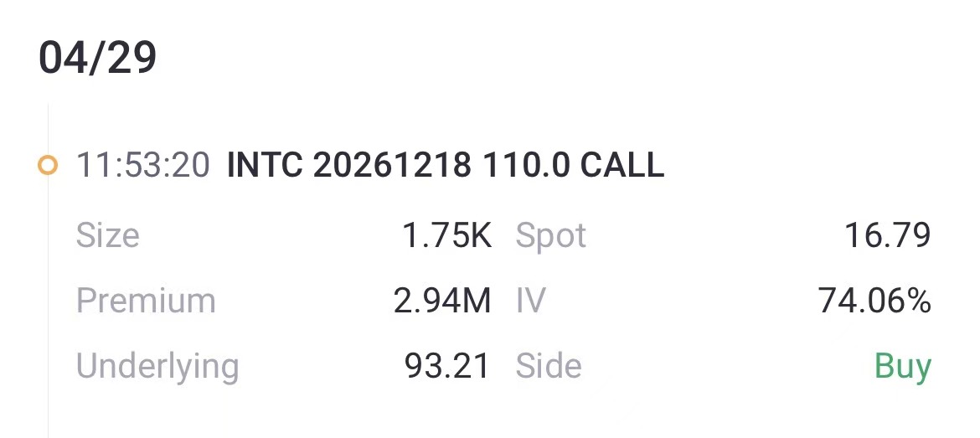Select the 1.75K size value

tap(447, 235)
